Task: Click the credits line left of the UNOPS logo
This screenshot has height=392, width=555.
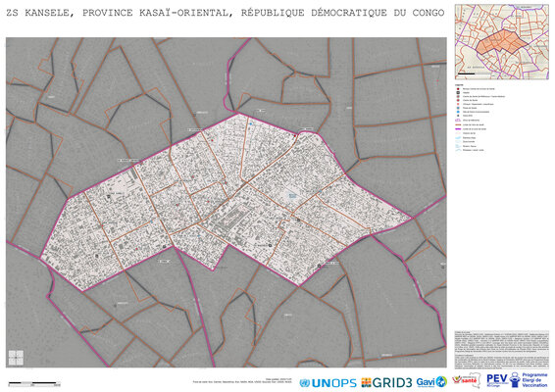Action: point(243,380)
